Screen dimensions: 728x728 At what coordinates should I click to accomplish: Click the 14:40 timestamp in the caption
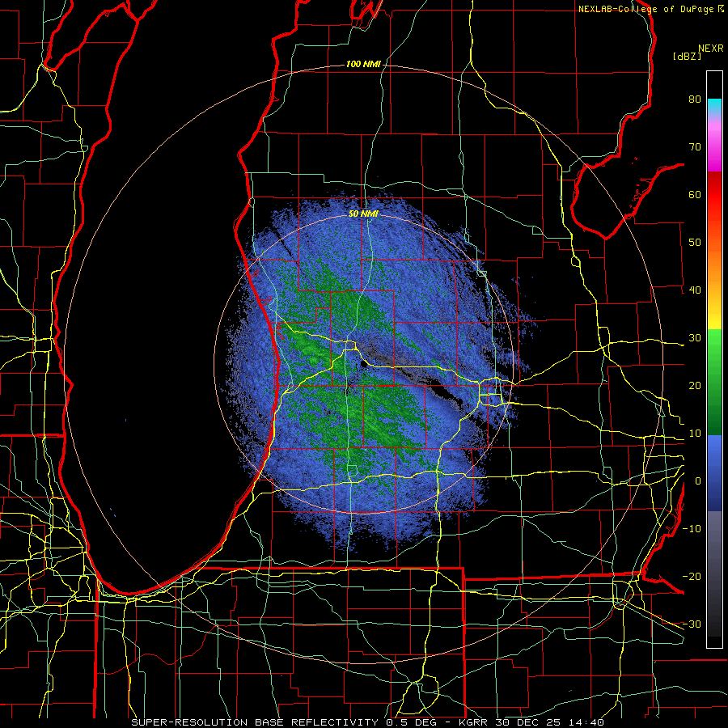coord(586,722)
